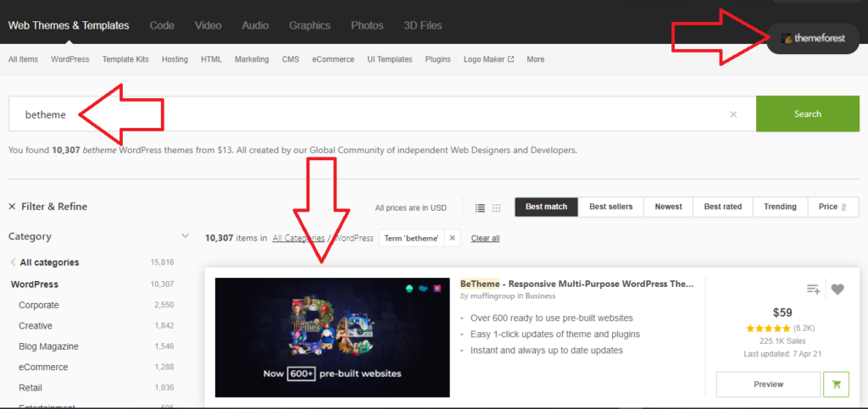Open the Logo Maker external link

489,59
